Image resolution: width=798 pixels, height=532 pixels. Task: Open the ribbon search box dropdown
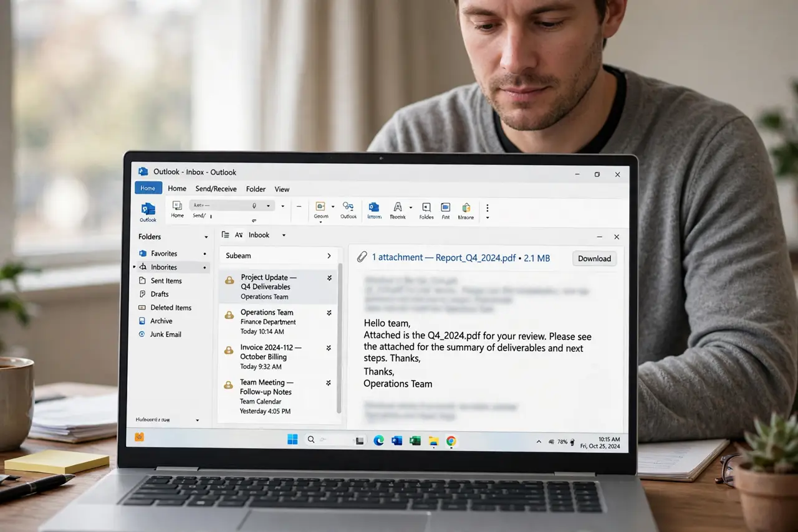(269, 206)
